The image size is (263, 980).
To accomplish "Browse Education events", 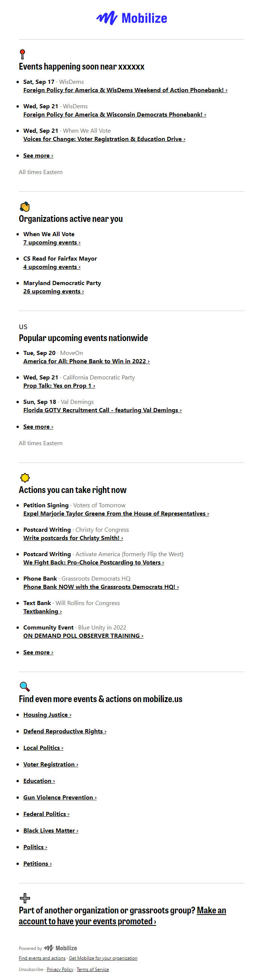I will pyautogui.click(x=39, y=780).
